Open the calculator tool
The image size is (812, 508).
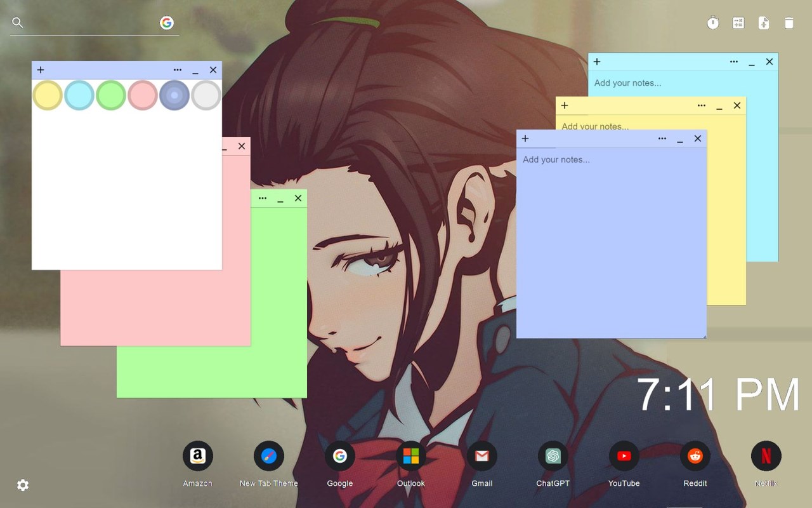pos(738,23)
